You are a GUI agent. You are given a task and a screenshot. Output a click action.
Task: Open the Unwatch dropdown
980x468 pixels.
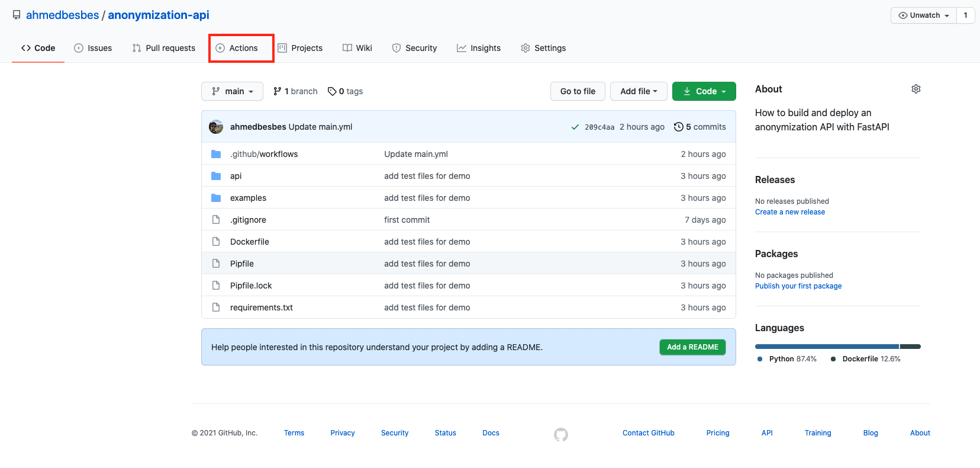pos(923,15)
